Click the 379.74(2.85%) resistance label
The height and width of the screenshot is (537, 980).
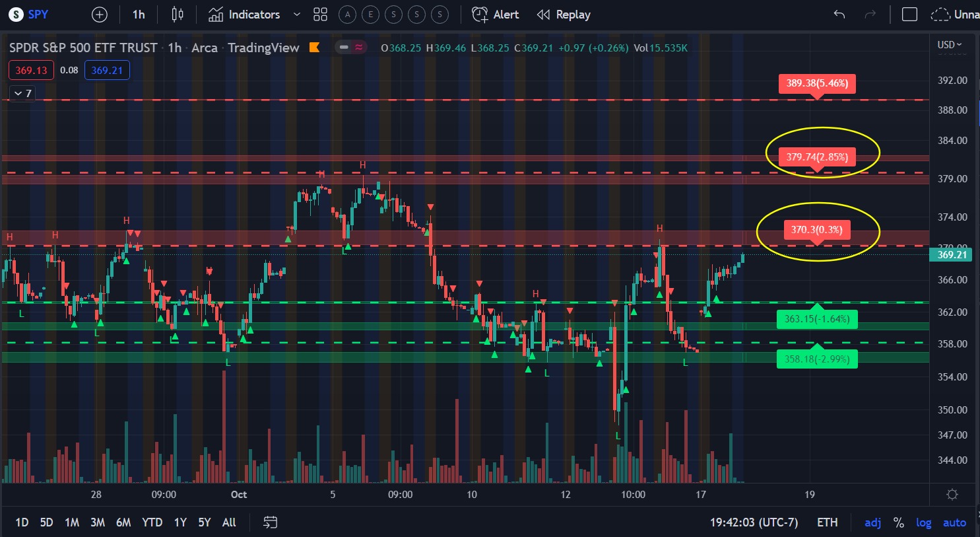[x=817, y=157]
